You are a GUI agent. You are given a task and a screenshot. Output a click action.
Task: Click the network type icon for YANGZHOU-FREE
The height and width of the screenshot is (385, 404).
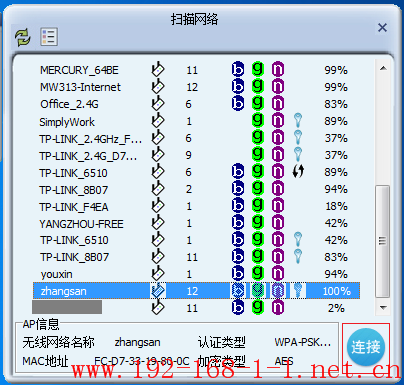158,222
